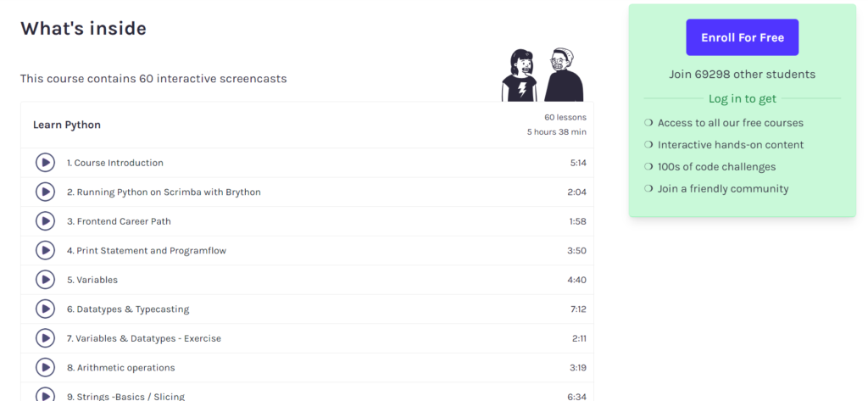
Task: Collapse the Learn Python section header
Action: coord(307,125)
